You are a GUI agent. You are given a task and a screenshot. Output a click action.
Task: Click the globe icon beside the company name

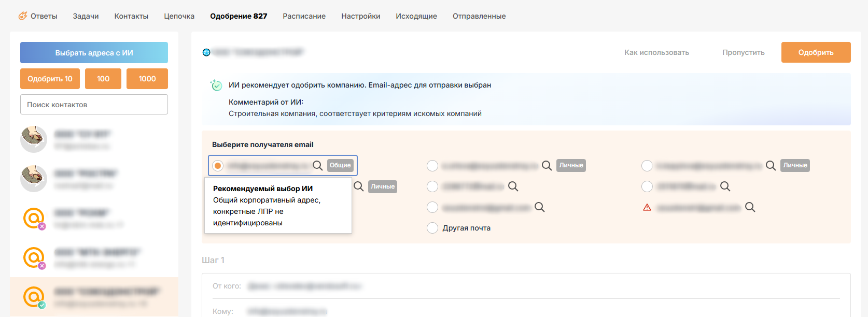coord(206,52)
